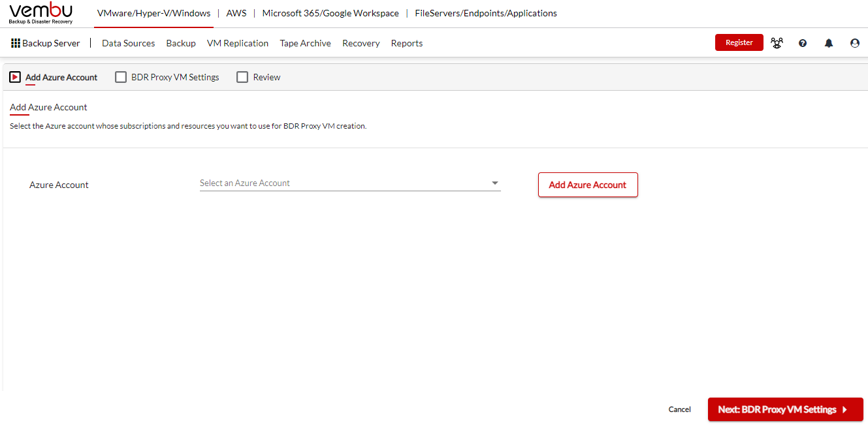
Task: Click the 'Select the Azure account whose subscriptions' description
Action: pyautogui.click(x=188, y=126)
